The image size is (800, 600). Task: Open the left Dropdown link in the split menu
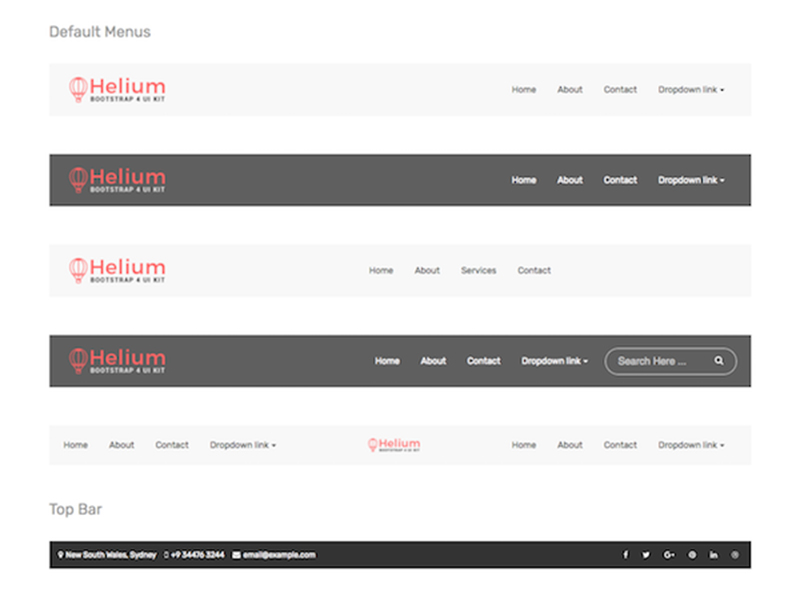coord(242,445)
